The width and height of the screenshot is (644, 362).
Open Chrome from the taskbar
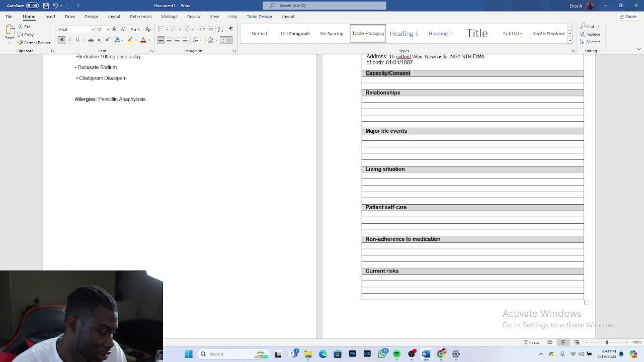point(441,354)
